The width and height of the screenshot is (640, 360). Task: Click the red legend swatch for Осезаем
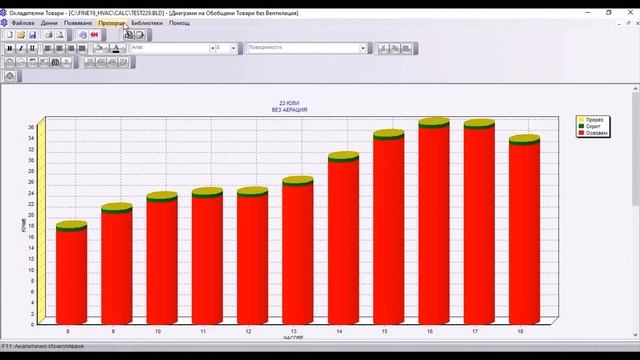(x=581, y=133)
